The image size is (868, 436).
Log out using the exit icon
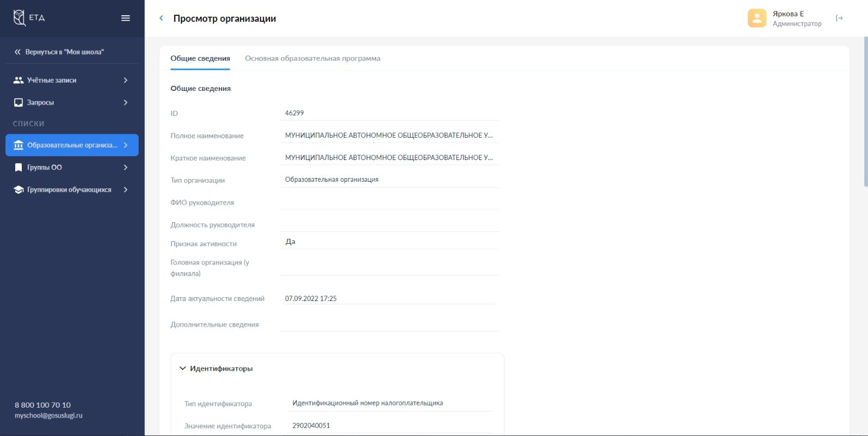(839, 19)
